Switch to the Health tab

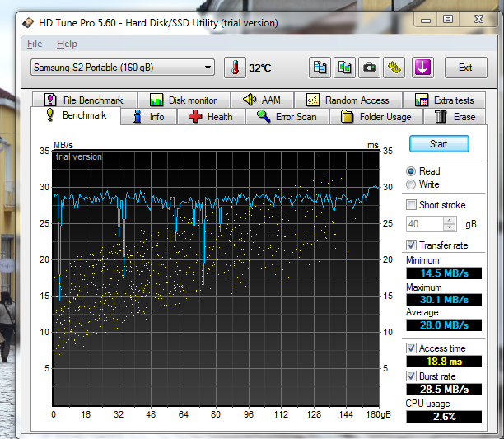(211, 117)
